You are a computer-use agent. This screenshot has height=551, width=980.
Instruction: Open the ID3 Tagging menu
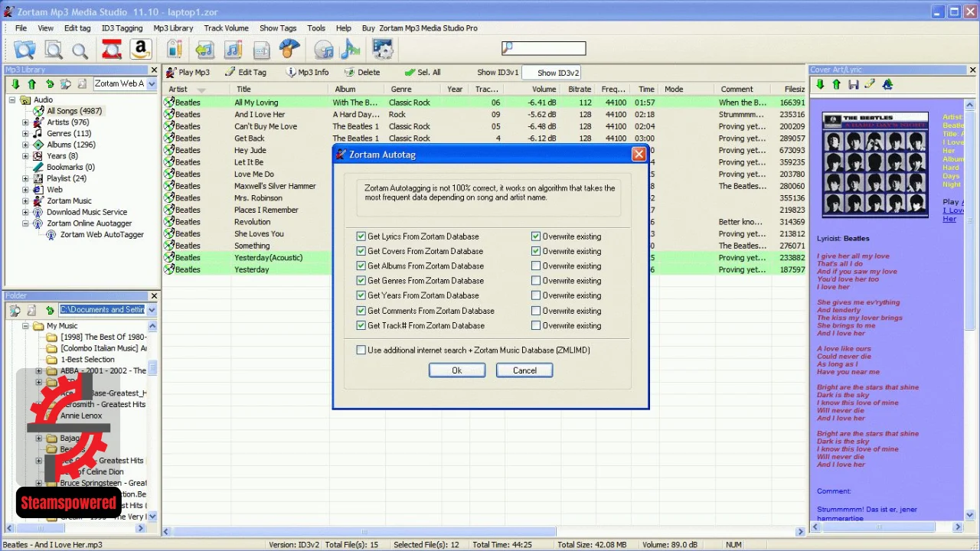(122, 28)
